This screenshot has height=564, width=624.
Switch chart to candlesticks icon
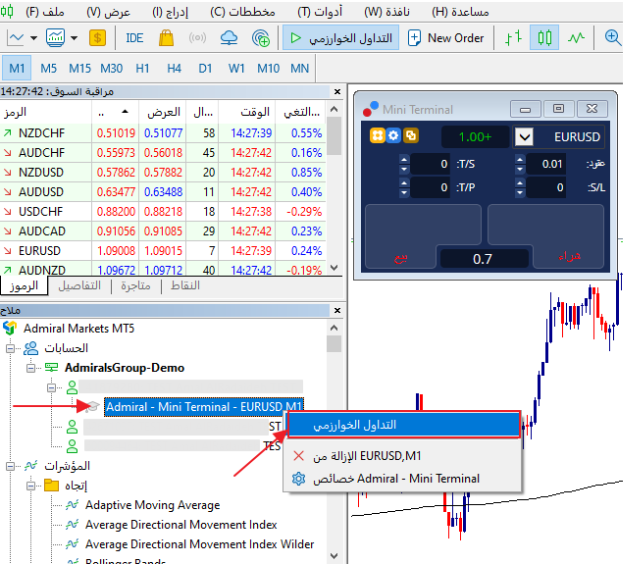click(x=544, y=38)
